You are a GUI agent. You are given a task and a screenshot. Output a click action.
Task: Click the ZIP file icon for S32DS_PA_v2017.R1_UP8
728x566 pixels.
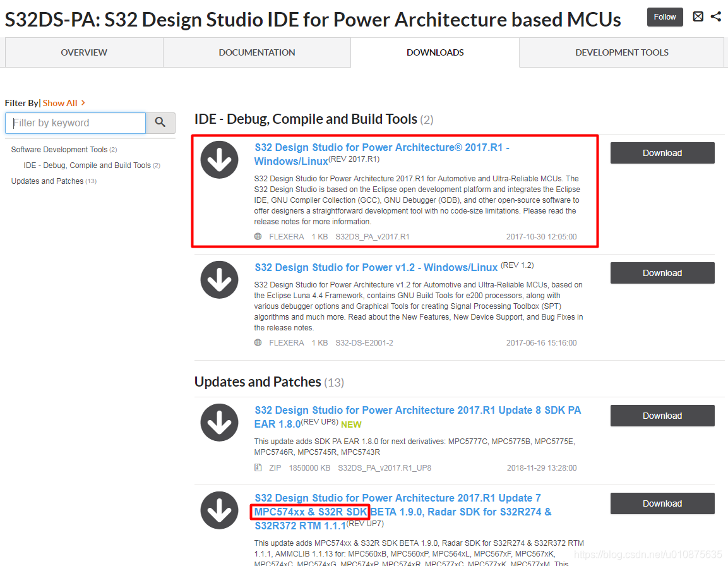(x=258, y=467)
